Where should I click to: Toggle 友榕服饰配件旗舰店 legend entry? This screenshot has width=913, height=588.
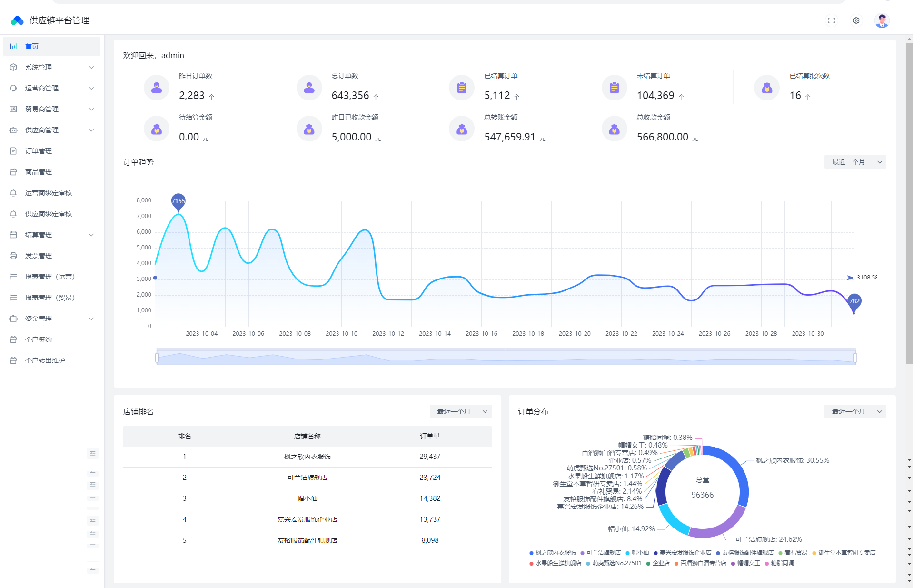(745, 553)
